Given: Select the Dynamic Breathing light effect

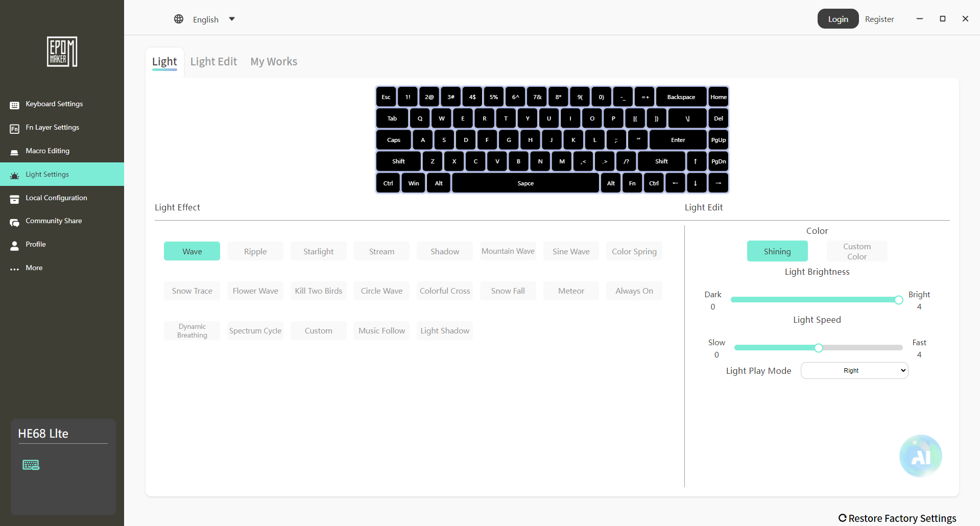Looking at the screenshot, I should (192, 330).
